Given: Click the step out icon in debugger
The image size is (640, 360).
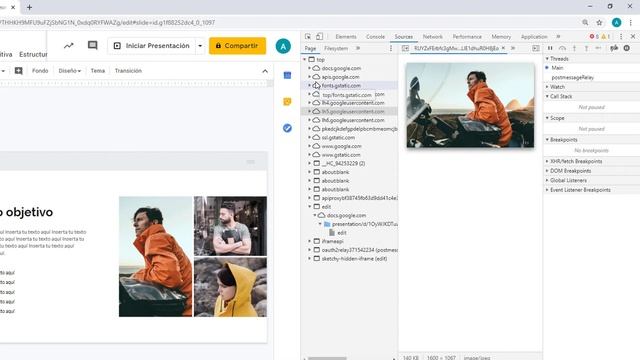Looking at the screenshot, I should (586, 48).
